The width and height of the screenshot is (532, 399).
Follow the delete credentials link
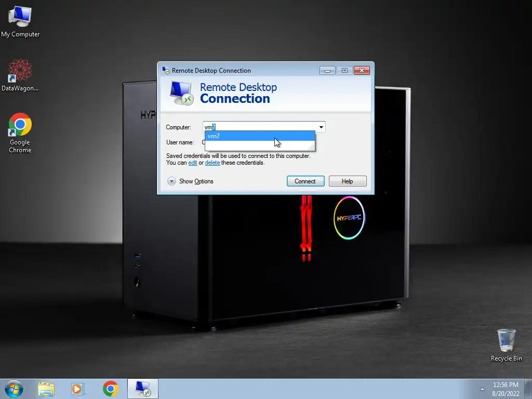tap(212, 163)
